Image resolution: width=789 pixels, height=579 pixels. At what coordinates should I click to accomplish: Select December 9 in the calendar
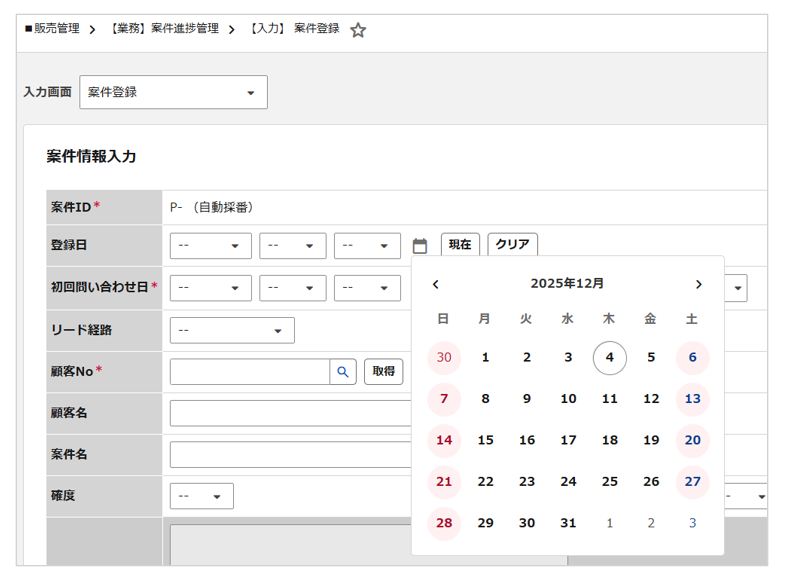click(527, 399)
